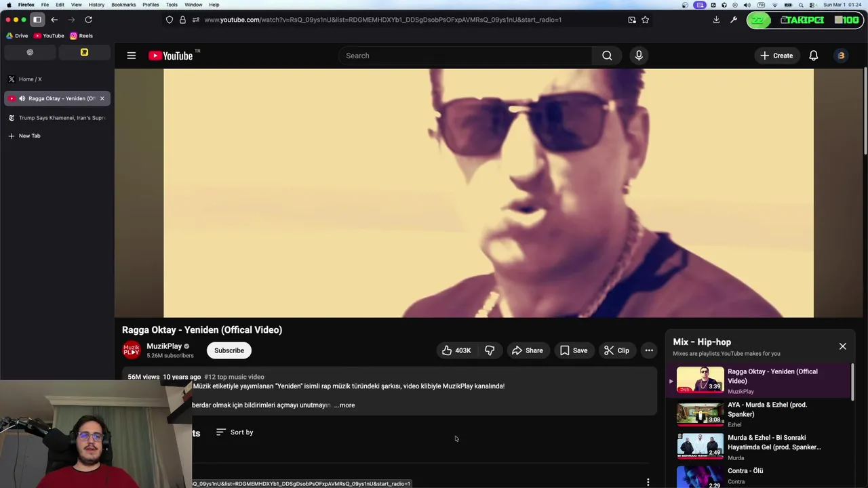The image size is (868, 488).
Task: Click the Clip button
Action: [616, 350]
